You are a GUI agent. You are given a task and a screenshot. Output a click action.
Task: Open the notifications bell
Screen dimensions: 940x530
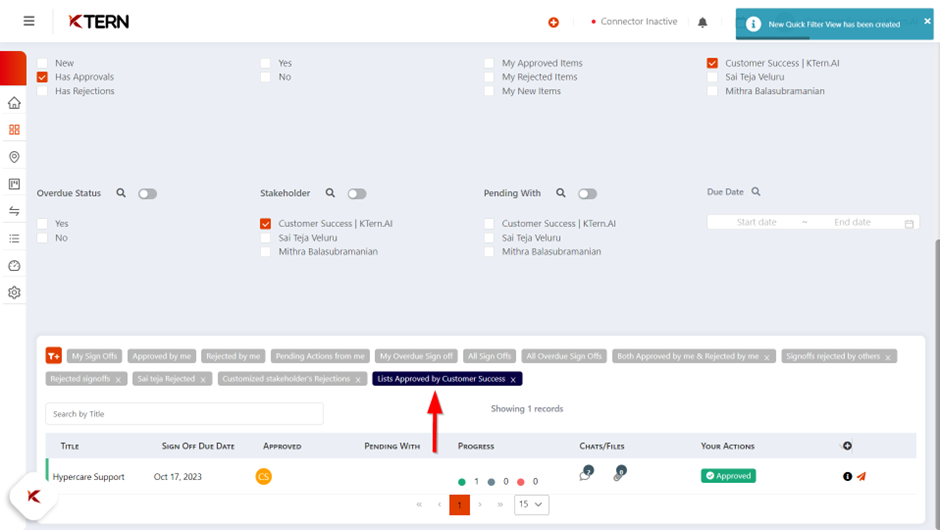coord(703,22)
